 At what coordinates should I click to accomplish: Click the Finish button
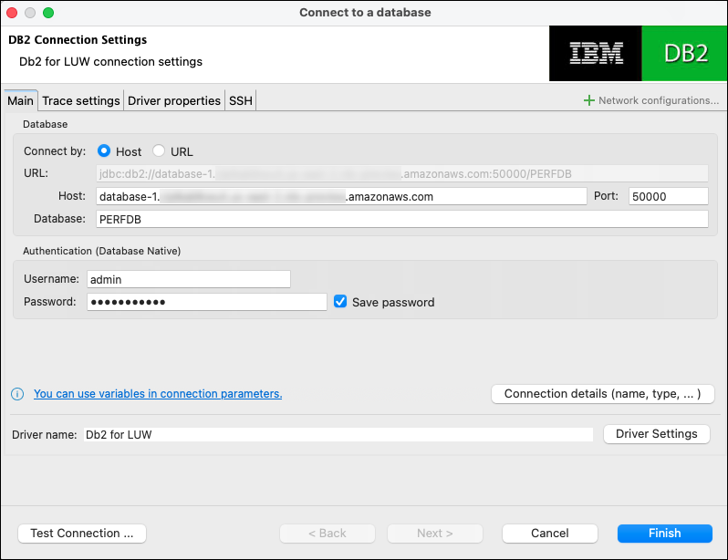(x=664, y=533)
